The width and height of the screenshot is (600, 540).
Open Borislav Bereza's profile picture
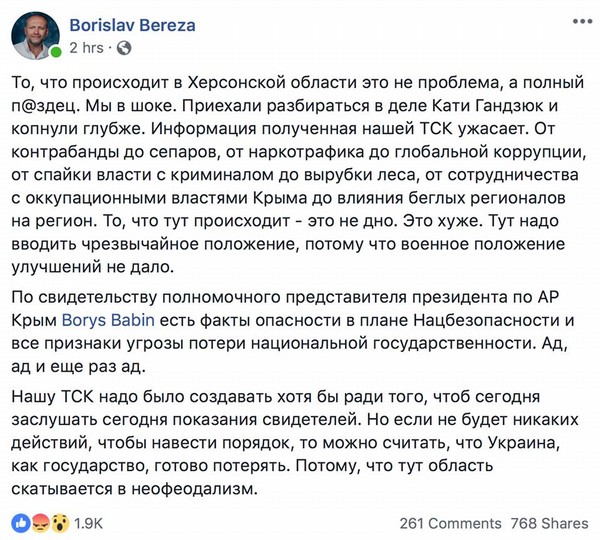pyautogui.click(x=35, y=35)
